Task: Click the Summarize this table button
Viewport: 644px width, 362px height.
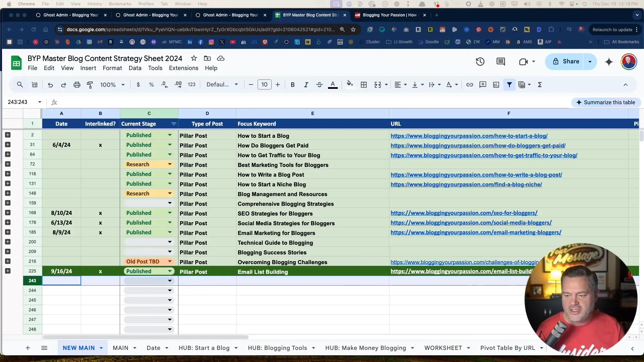Action: click(605, 103)
